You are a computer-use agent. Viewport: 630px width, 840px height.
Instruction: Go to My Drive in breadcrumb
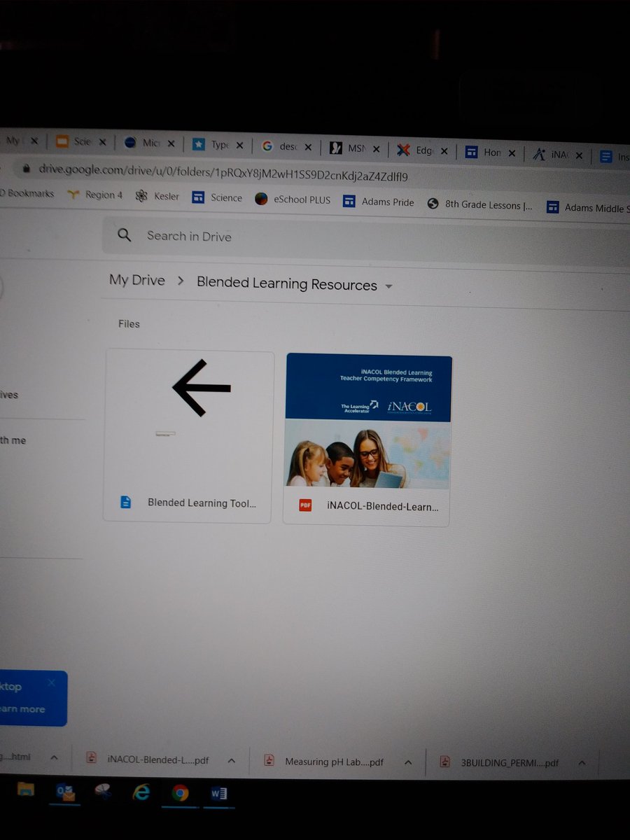pyautogui.click(x=137, y=280)
